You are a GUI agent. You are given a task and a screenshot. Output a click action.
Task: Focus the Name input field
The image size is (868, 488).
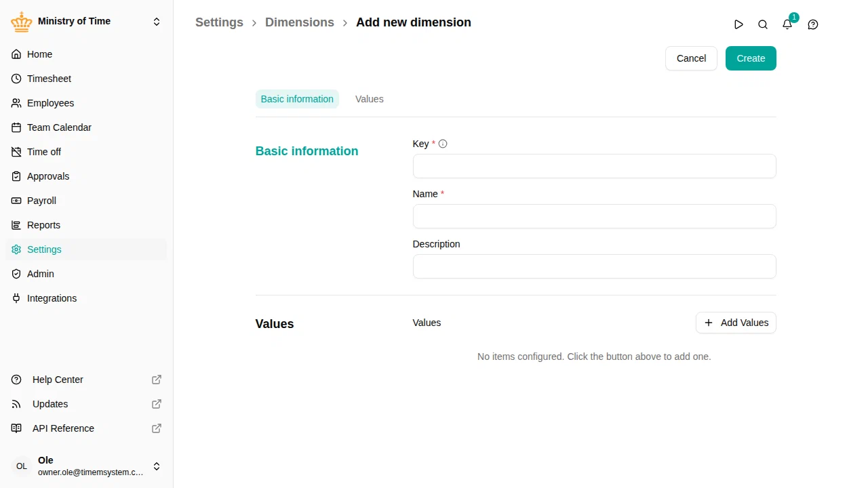coord(594,216)
